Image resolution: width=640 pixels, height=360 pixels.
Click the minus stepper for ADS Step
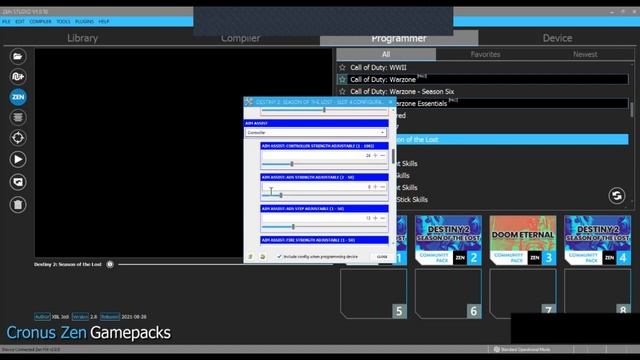tap(382, 218)
